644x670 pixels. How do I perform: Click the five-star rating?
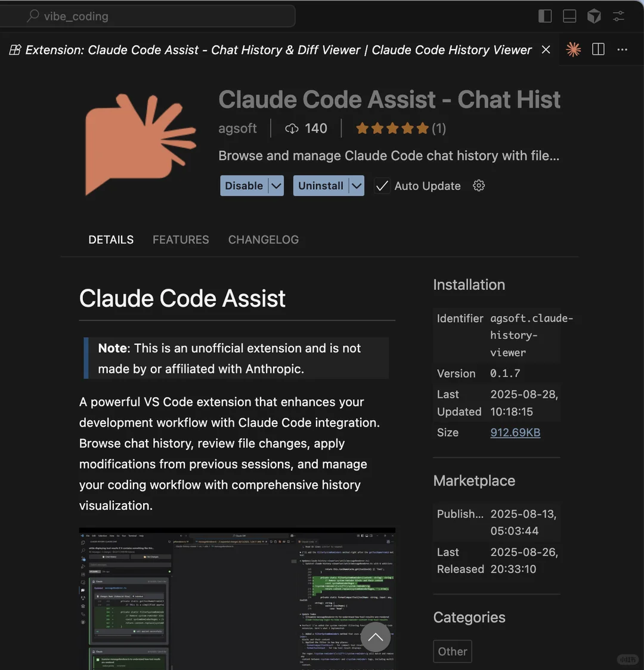tap(392, 128)
